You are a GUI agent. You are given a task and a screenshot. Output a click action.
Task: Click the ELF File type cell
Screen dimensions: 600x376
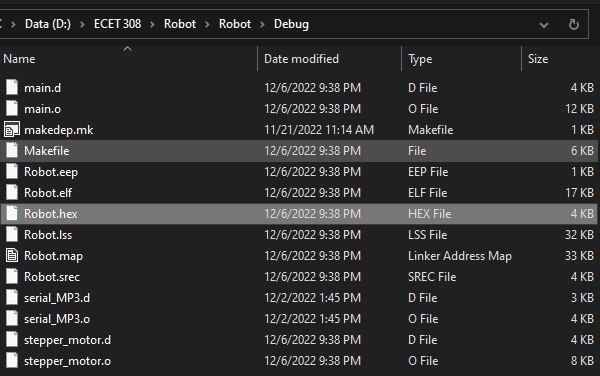tap(427, 193)
